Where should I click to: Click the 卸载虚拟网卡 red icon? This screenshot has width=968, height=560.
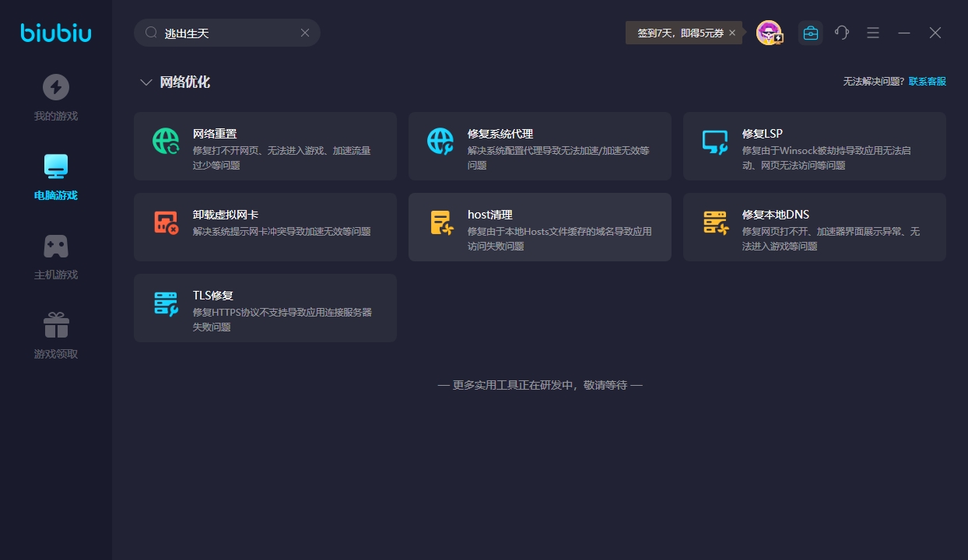(166, 222)
